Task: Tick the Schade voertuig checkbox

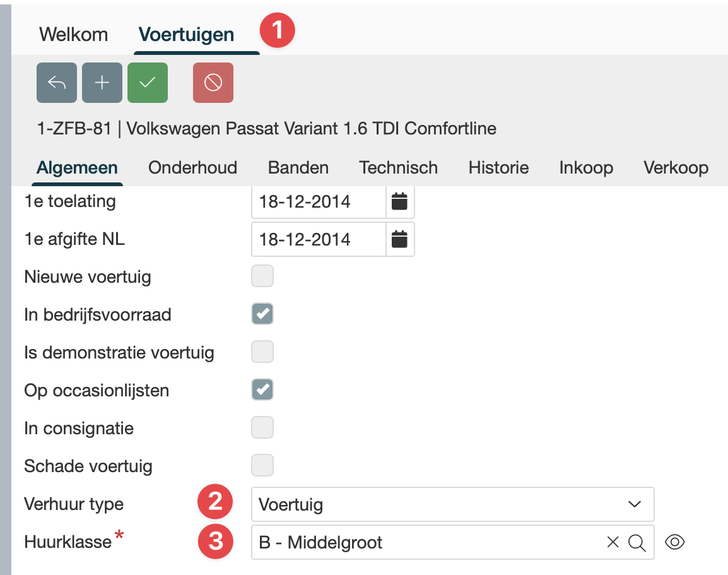Action: point(262,466)
